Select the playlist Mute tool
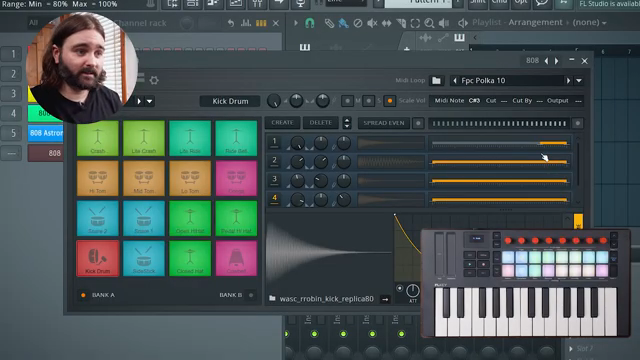The width and height of the screenshot is (640, 360). point(372,23)
